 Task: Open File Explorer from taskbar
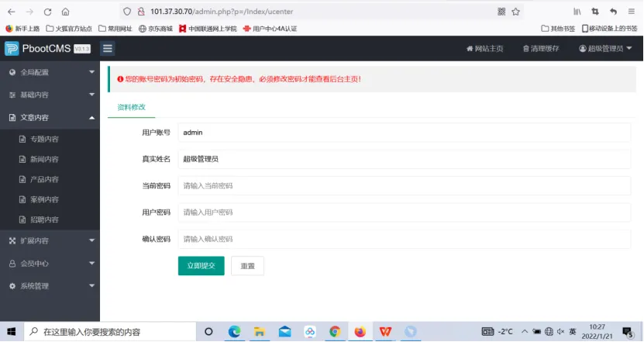(x=259, y=331)
